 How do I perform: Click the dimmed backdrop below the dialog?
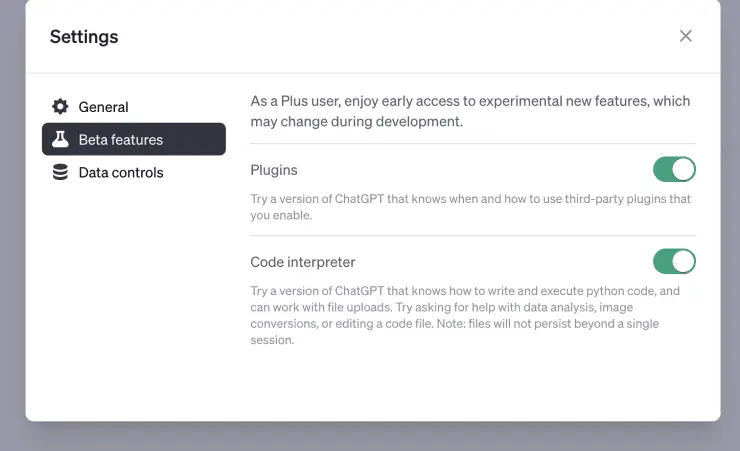click(x=370, y=437)
